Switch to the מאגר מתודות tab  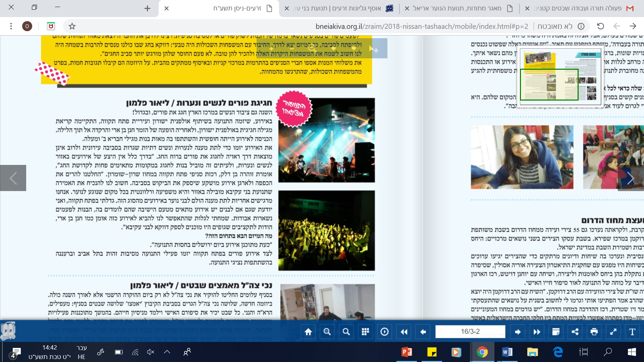click(x=457, y=8)
